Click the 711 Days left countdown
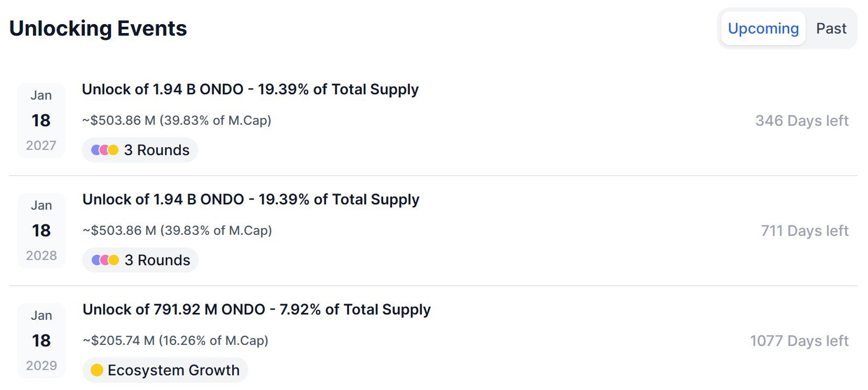Image resolution: width=868 pixels, height=390 pixels. point(804,231)
